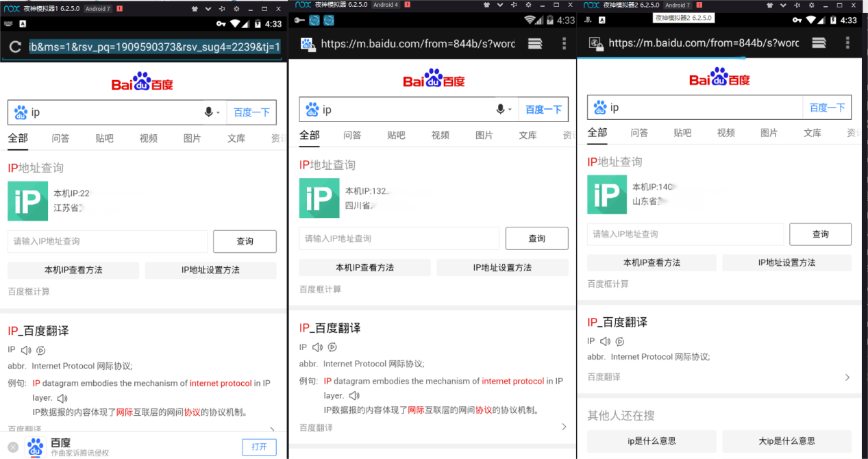Dismiss the Baidu app banner with the X icon
The image size is (868, 459).
13,447
